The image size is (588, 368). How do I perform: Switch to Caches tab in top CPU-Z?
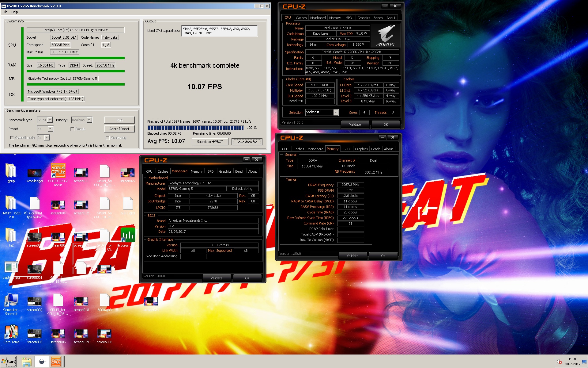(x=301, y=18)
